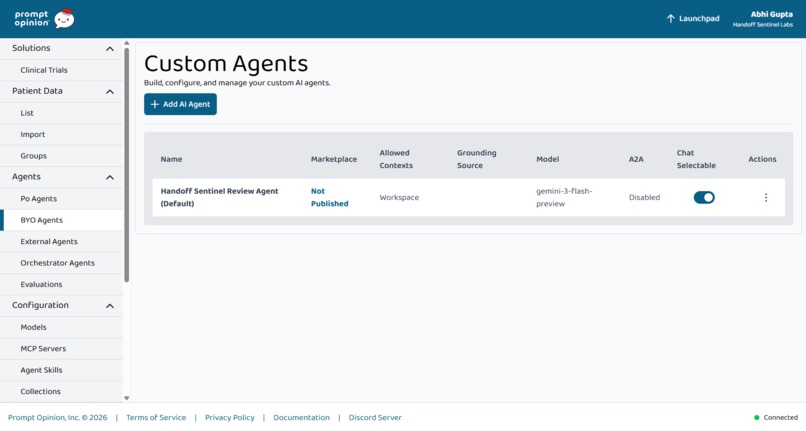Click the Launchpad up-arrow icon
The width and height of the screenshot is (806, 431).
pyautogui.click(x=670, y=19)
